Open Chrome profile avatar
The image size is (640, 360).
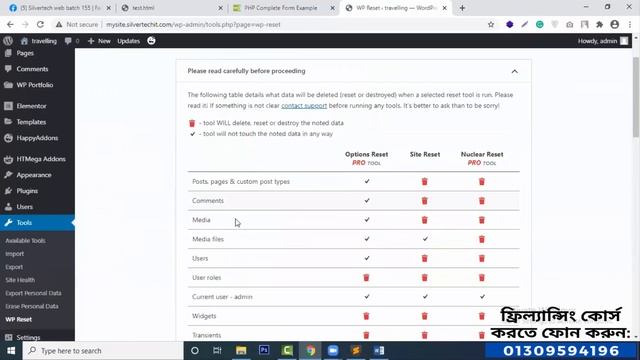click(615, 24)
